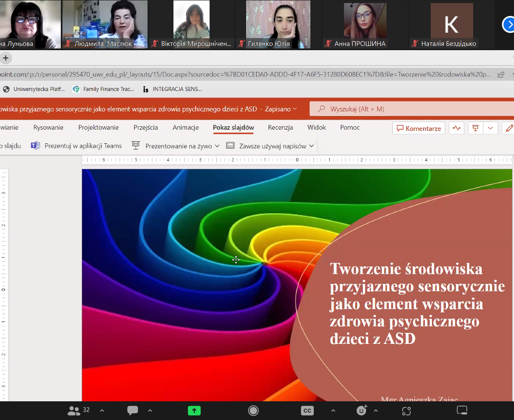
Task: Open the Zoom chat panel
Action: (x=133, y=410)
